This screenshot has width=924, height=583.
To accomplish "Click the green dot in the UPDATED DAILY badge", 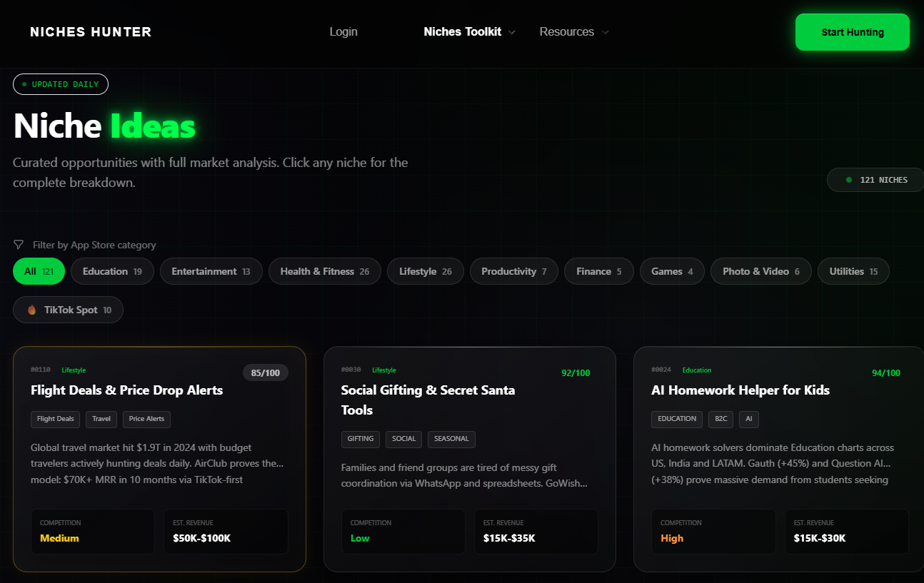I will [x=24, y=84].
